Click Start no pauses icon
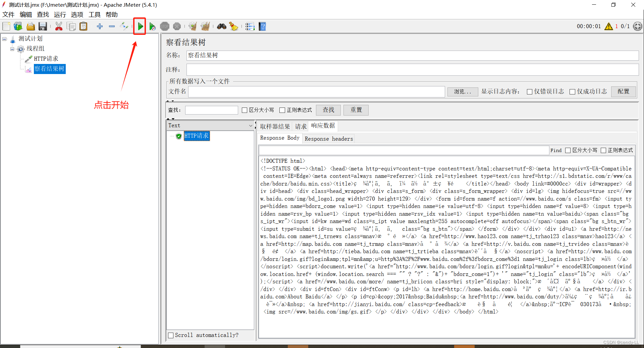644x348 pixels. coord(152,26)
